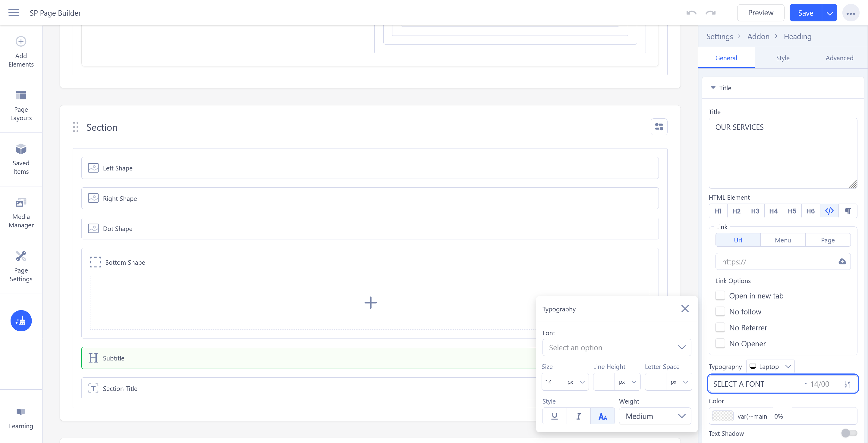This screenshot has height=443, width=868.
Task: Expand the Weight Medium dropdown
Action: point(655,416)
